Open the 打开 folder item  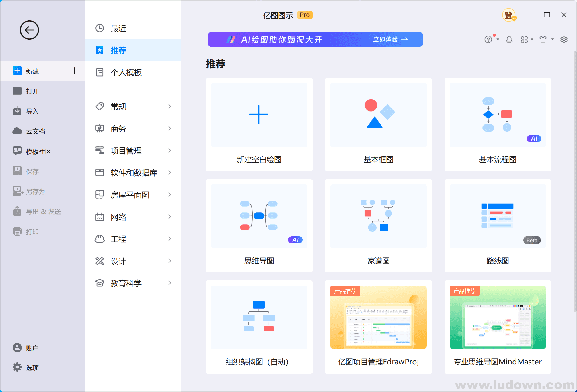(x=42, y=91)
